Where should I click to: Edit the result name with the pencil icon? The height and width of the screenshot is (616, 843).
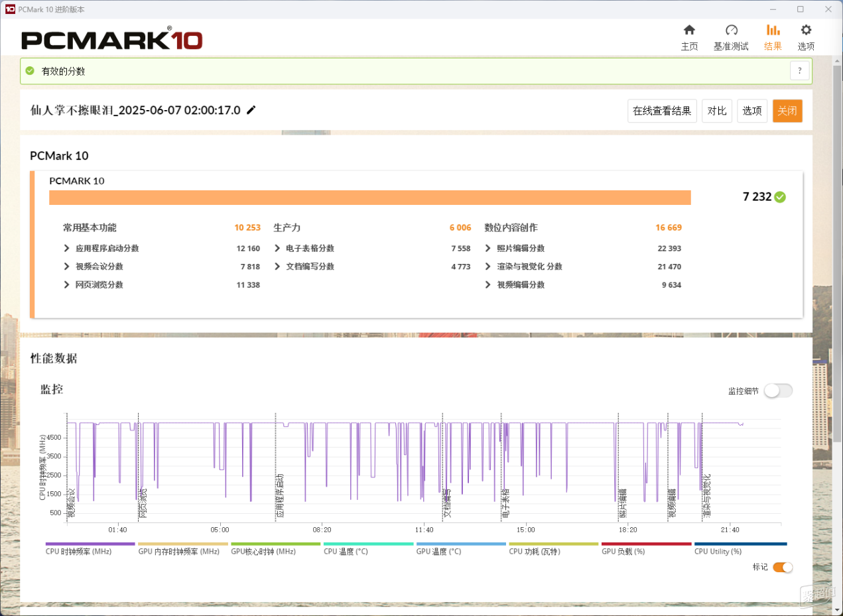point(251,110)
